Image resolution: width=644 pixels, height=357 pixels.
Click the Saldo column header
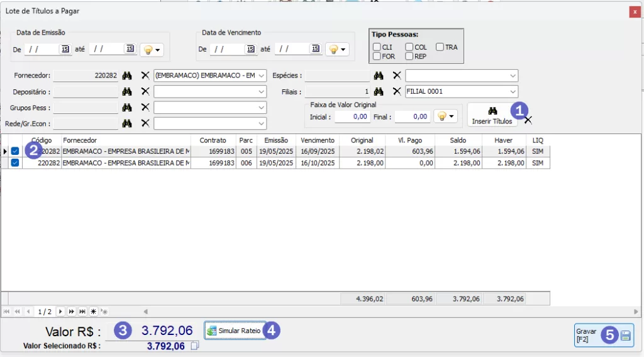tap(458, 140)
